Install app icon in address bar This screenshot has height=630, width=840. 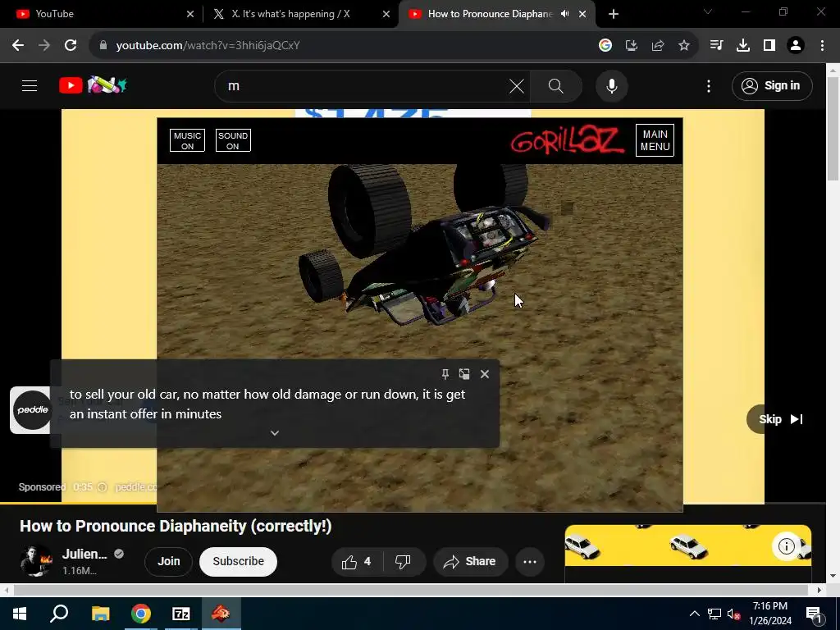632,46
